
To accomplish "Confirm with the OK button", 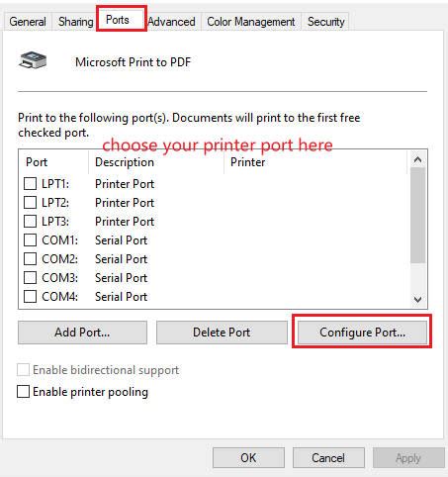I will (248, 458).
